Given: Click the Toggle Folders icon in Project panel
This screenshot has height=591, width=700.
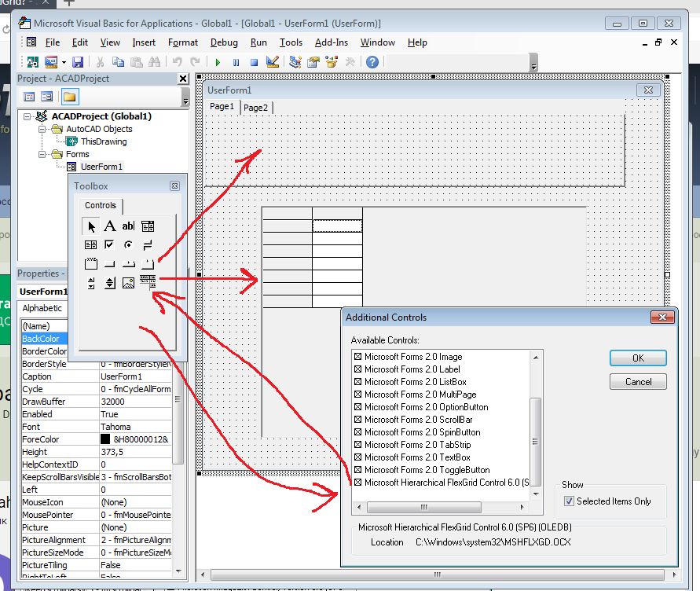Looking at the screenshot, I should pos(70,97).
